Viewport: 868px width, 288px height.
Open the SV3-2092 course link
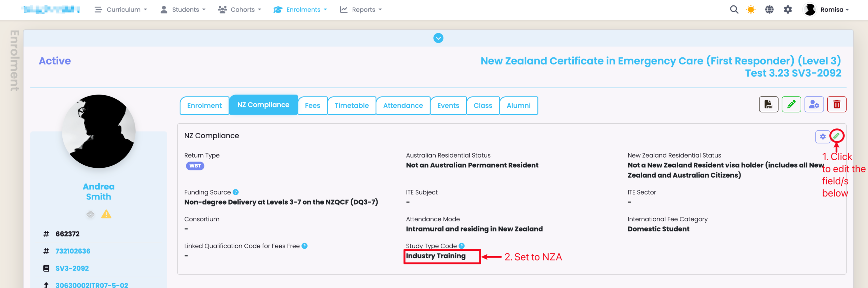pos(72,268)
